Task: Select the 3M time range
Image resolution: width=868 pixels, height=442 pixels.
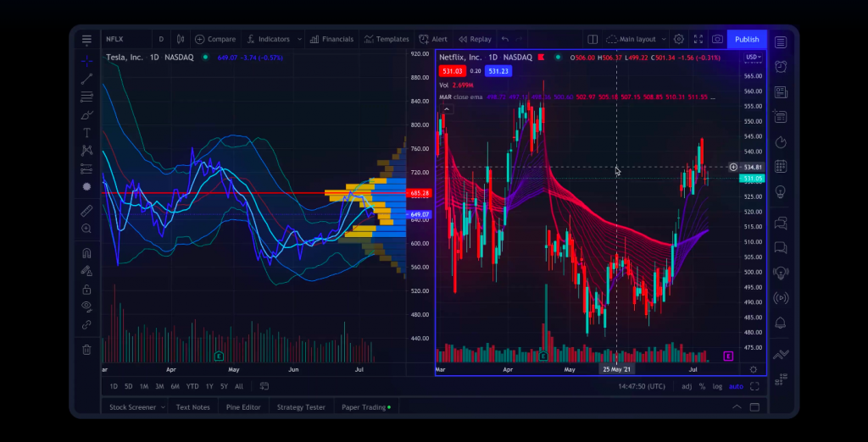Action: click(159, 387)
